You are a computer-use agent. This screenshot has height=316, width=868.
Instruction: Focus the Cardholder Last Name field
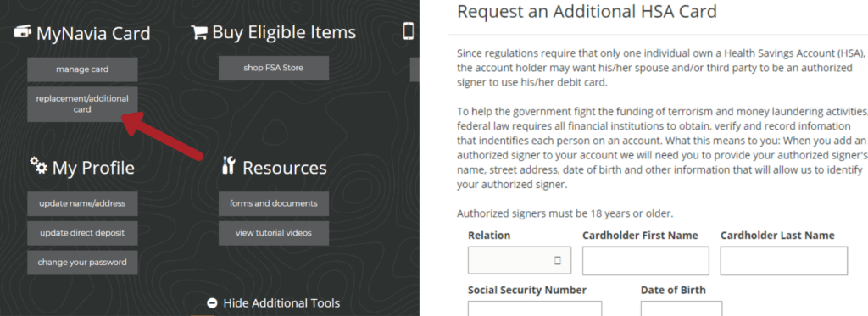(x=783, y=261)
